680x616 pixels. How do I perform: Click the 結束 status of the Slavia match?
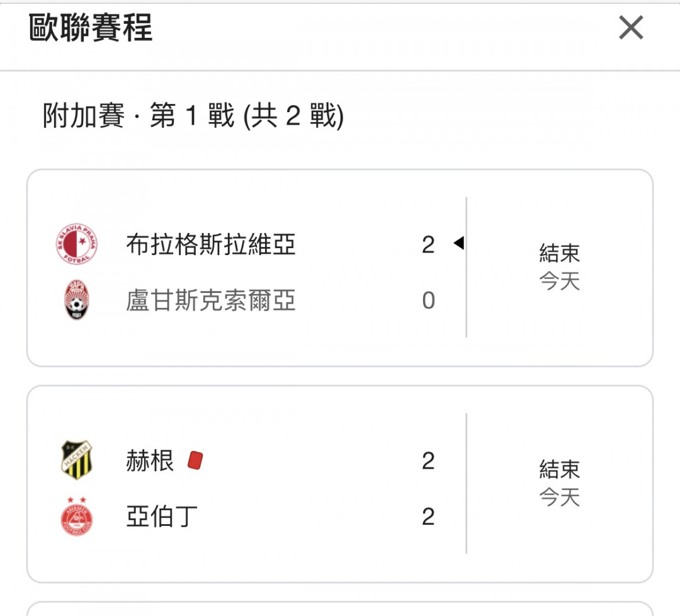[x=560, y=253]
